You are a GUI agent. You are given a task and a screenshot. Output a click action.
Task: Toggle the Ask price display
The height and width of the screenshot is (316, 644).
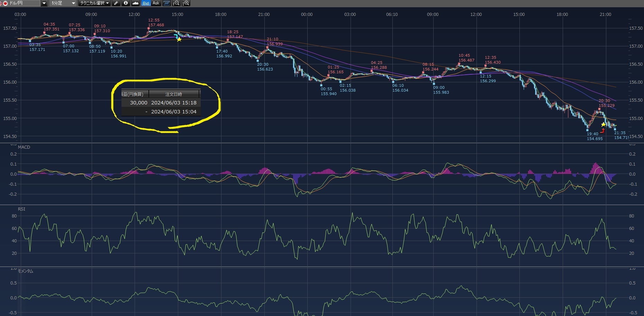[156, 3]
